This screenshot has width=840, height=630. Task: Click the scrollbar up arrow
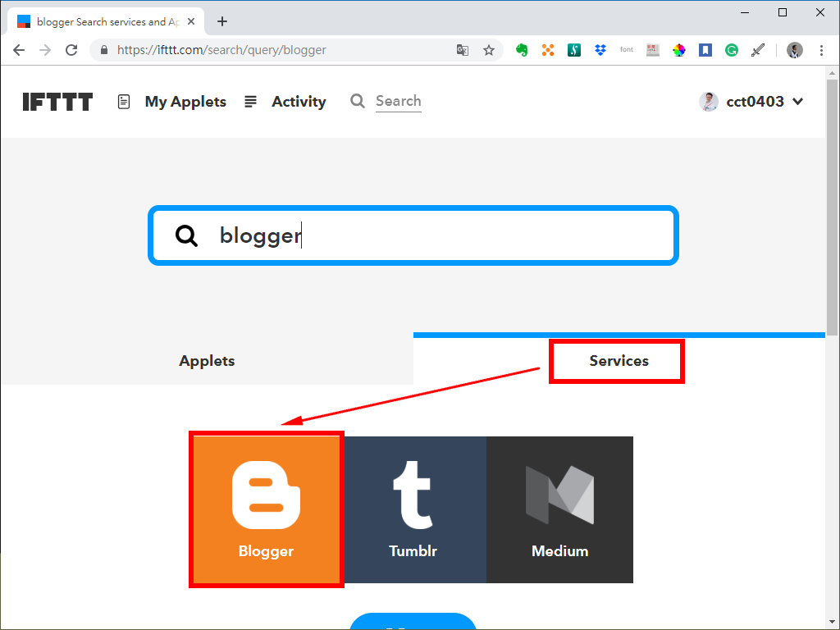coord(832,72)
